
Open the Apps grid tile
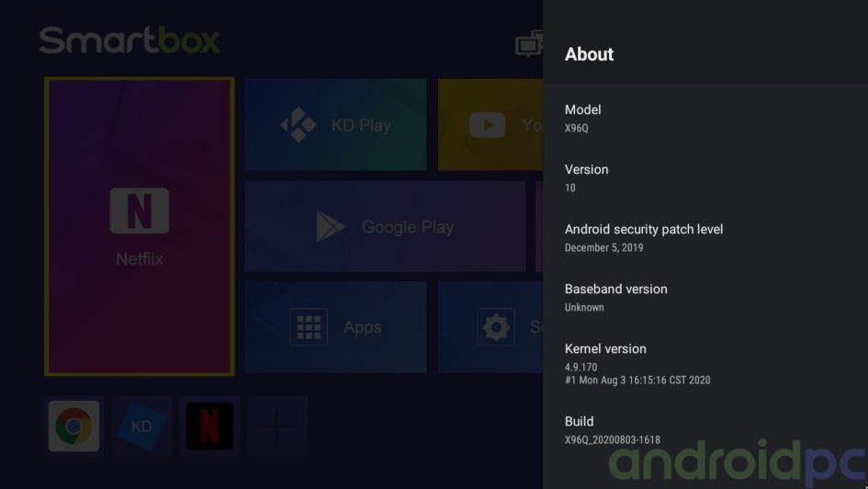335,326
